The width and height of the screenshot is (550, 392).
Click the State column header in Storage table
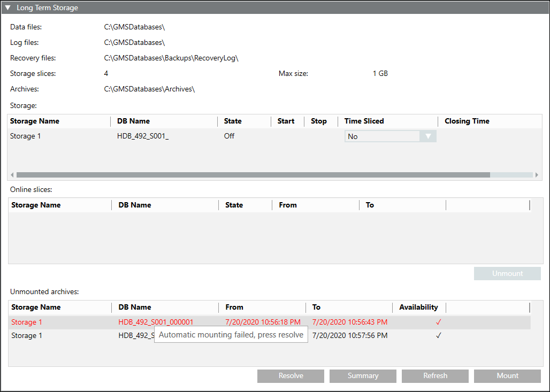coord(233,121)
